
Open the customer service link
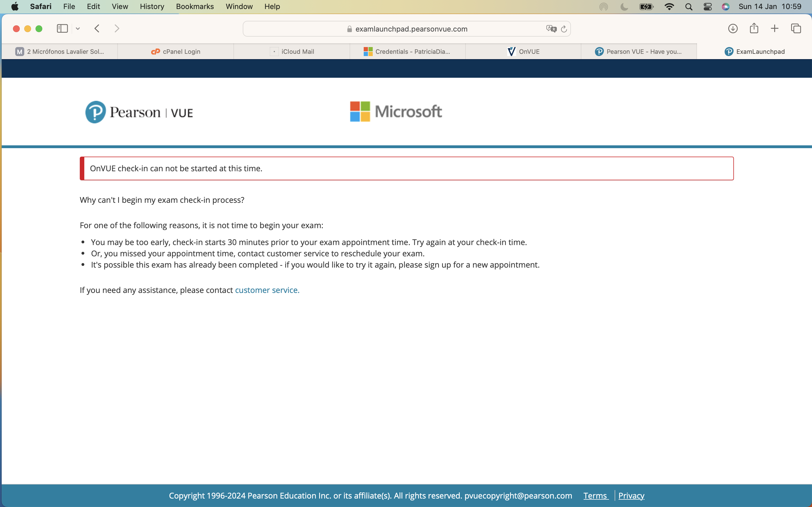tap(267, 290)
